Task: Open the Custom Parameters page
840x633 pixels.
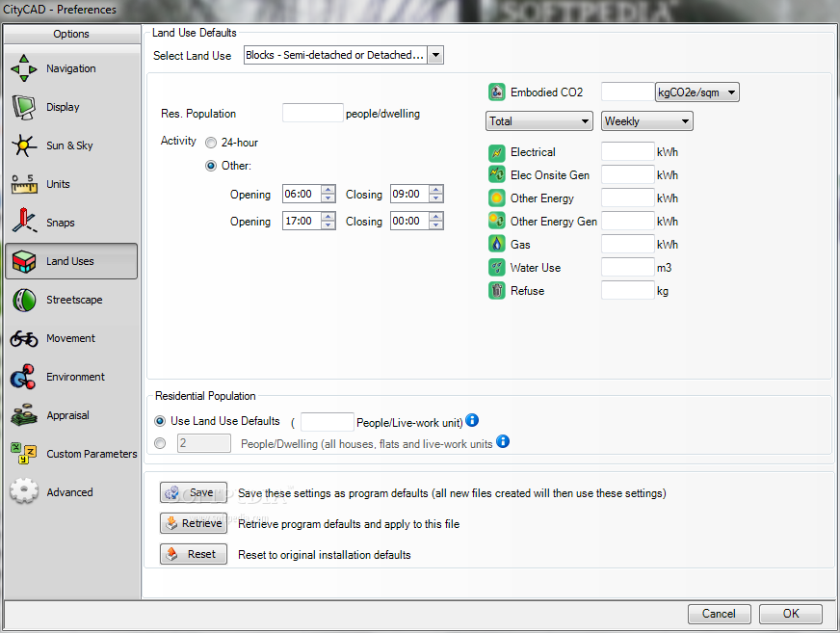Action: [x=71, y=454]
